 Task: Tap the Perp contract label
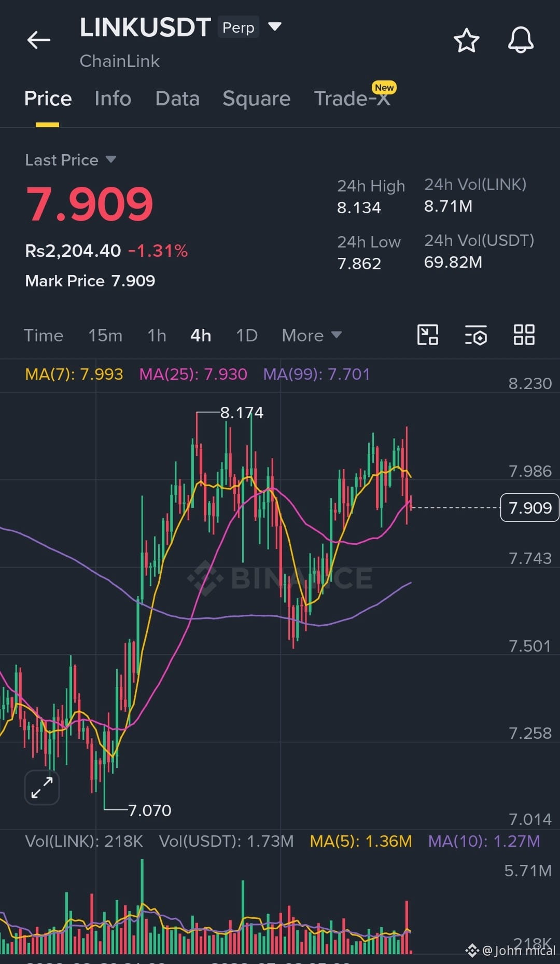click(239, 27)
